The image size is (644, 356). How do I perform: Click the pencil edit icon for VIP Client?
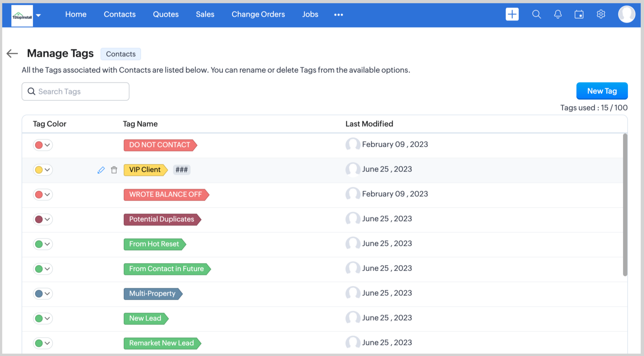(x=101, y=170)
